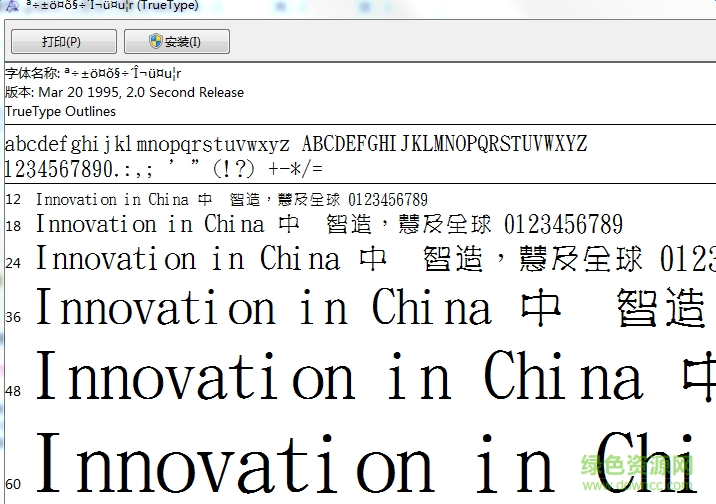Click the size 12 label

coord(13,200)
